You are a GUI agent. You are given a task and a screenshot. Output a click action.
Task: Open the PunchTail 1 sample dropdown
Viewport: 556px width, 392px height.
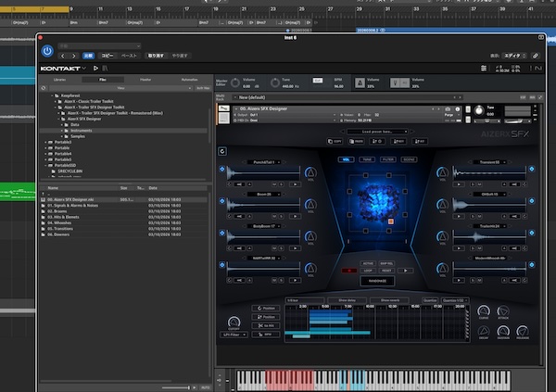click(264, 162)
